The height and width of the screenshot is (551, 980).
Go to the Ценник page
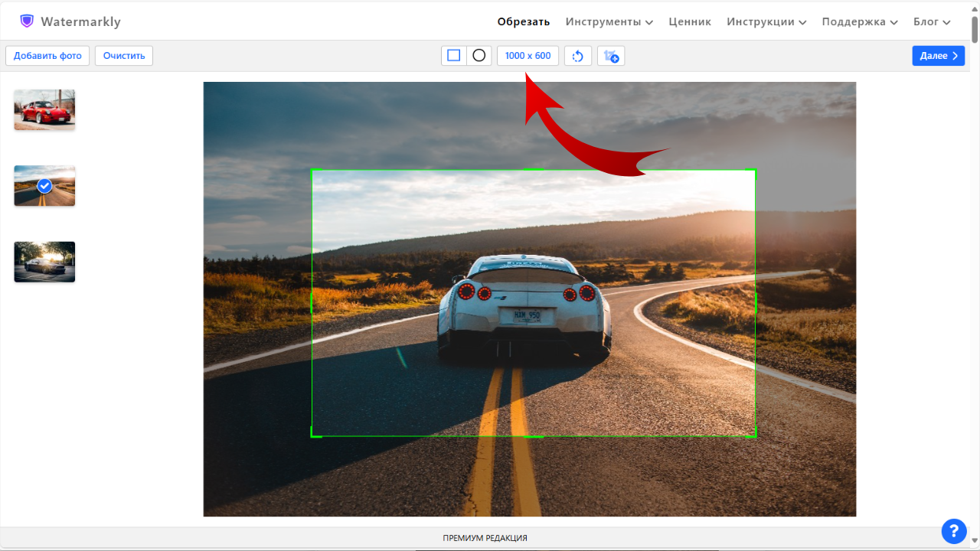pyautogui.click(x=690, y=21)
